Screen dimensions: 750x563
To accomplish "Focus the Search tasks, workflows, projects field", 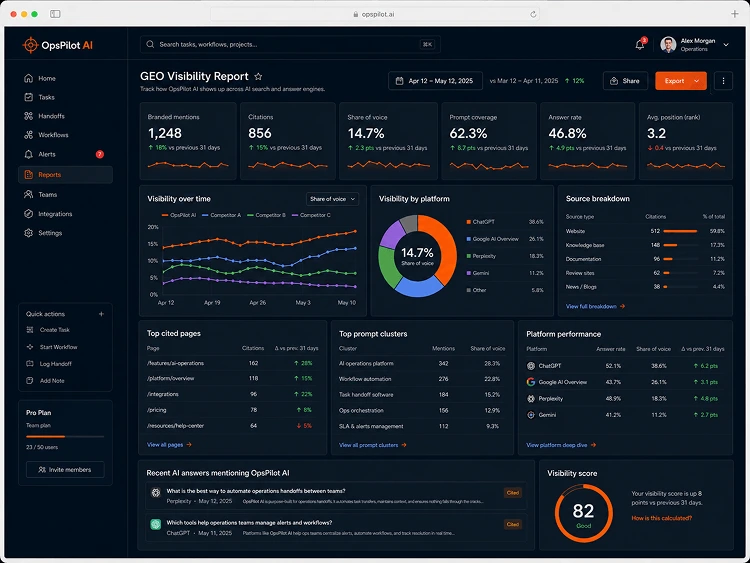I will click(290, 44).
